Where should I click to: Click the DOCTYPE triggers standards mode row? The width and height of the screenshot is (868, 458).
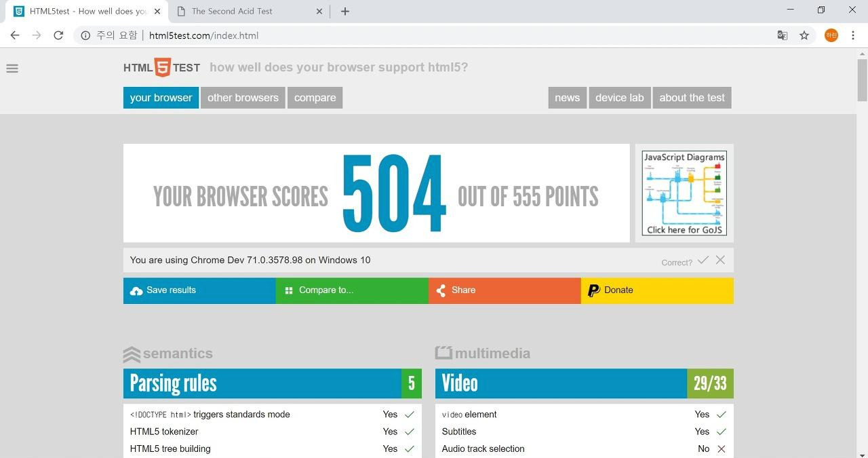click(273, 415)
